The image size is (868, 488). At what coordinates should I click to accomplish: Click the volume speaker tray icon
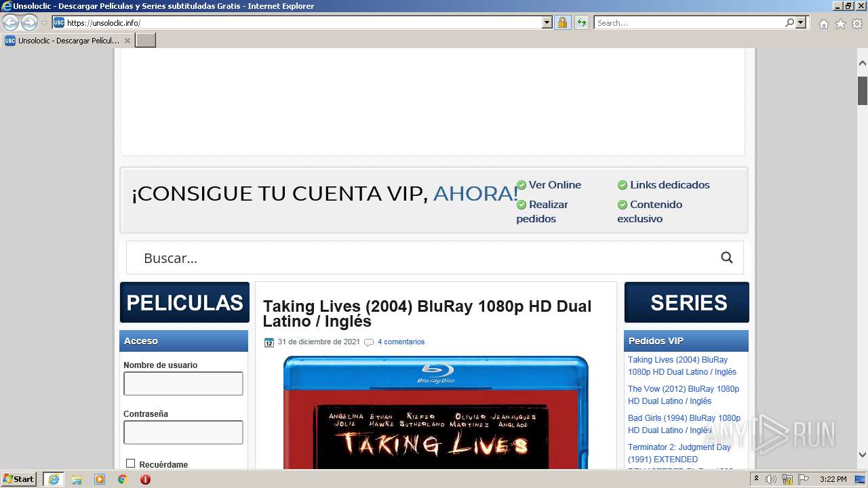(x=772, y=479)
